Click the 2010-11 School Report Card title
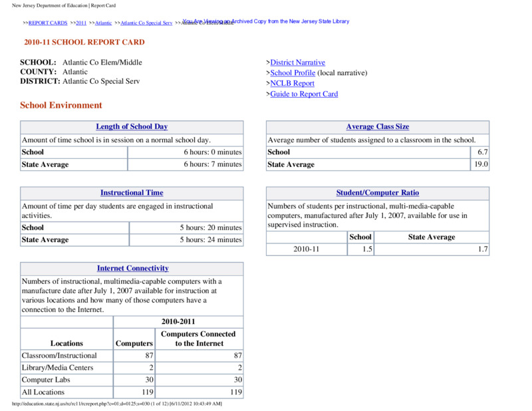The width and height of the screenshot is (532, 411). (x=84, y=42)
